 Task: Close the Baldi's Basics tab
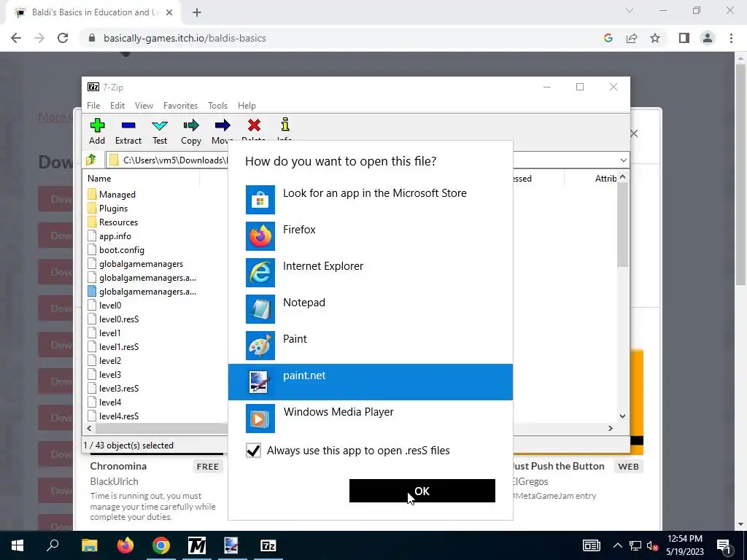pyautogui.click(x=169, y=12)
